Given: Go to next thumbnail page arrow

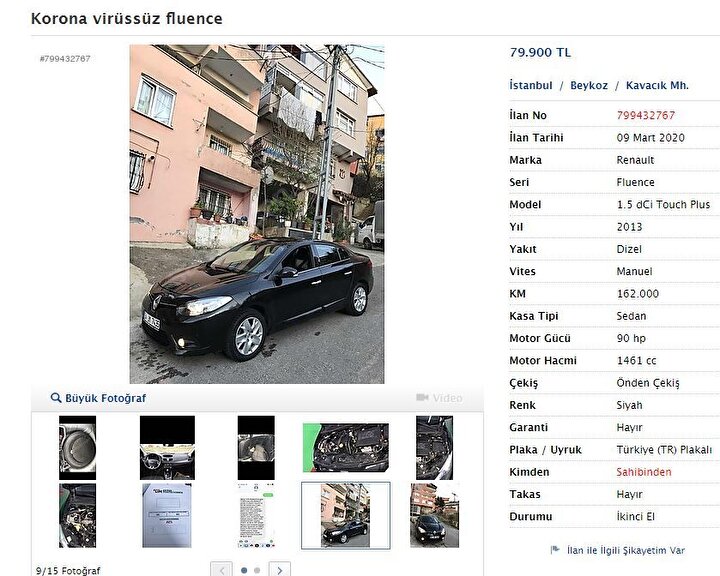Looking at the screenshot, I should click(280, 570).
